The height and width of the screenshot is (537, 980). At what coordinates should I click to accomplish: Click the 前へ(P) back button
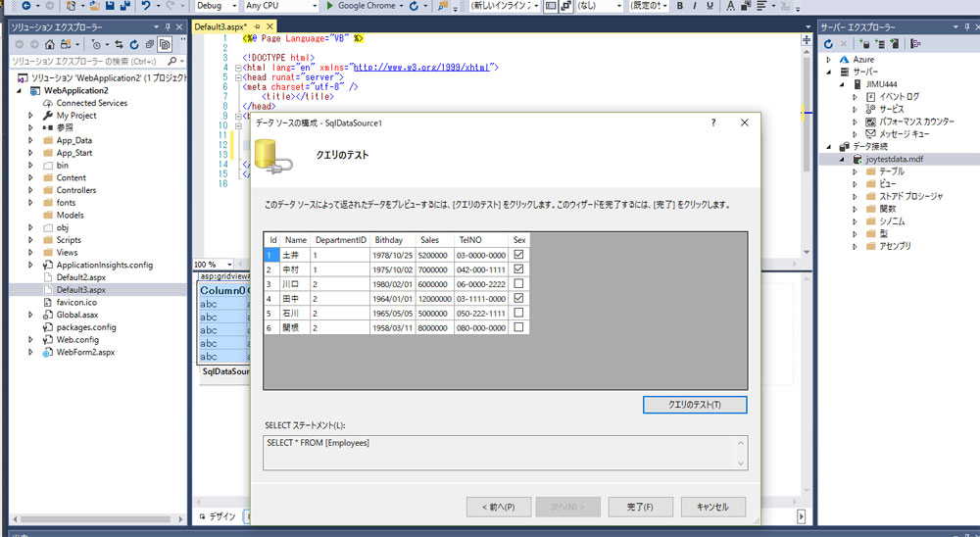point(499,507)
